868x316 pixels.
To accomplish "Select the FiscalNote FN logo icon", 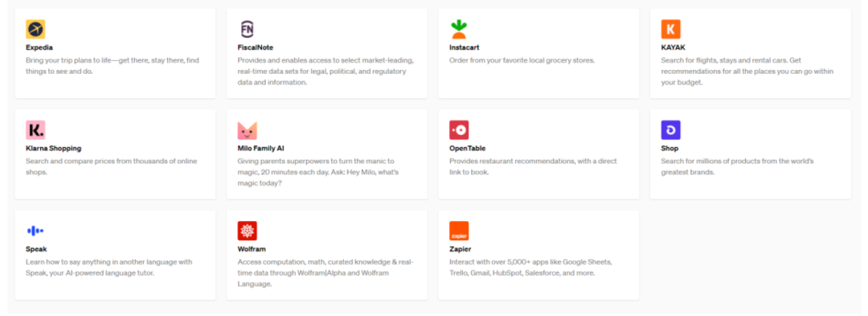I will click(247, 29).
